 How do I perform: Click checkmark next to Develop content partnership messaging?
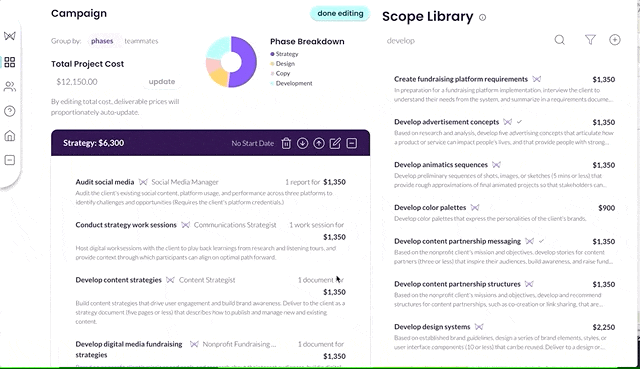(x=541, y=241)
